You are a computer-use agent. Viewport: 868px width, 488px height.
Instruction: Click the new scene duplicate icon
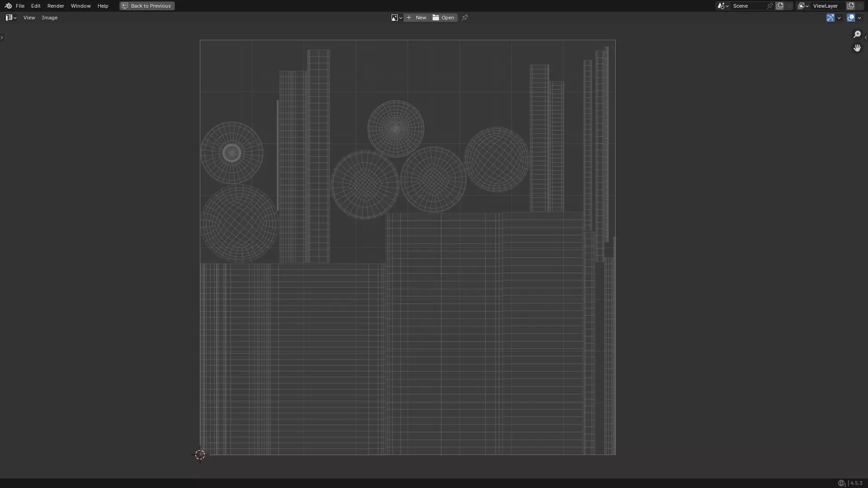coord(780,6)
